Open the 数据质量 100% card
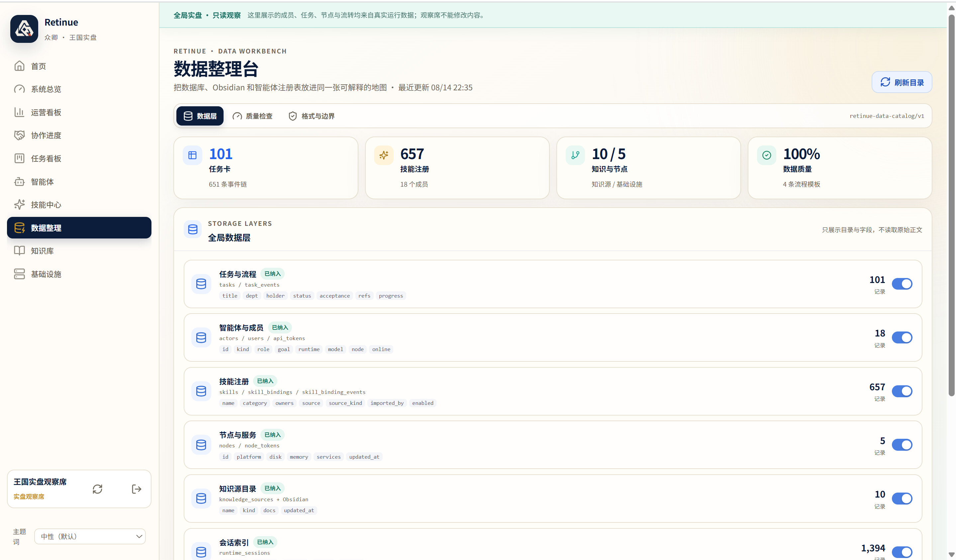The height and width of the screenshot is (560, 956). [840, 168]
